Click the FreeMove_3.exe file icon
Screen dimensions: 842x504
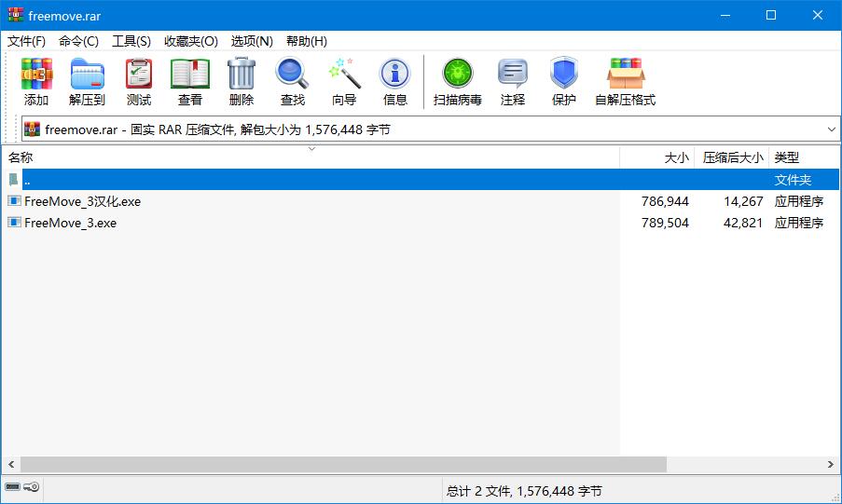pyautogui.click(x=14, y=223)
